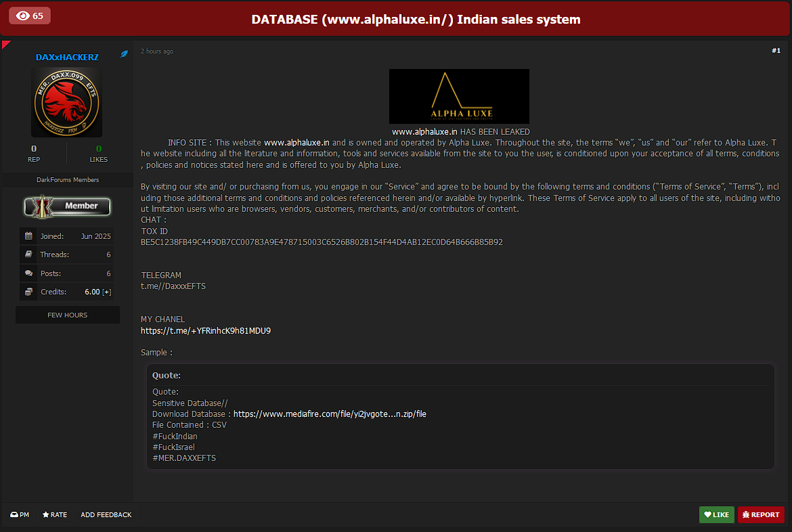This screenshot has height=532, width=792.
Task: Rate the user with RATE star button
Action: click(55, 515)
